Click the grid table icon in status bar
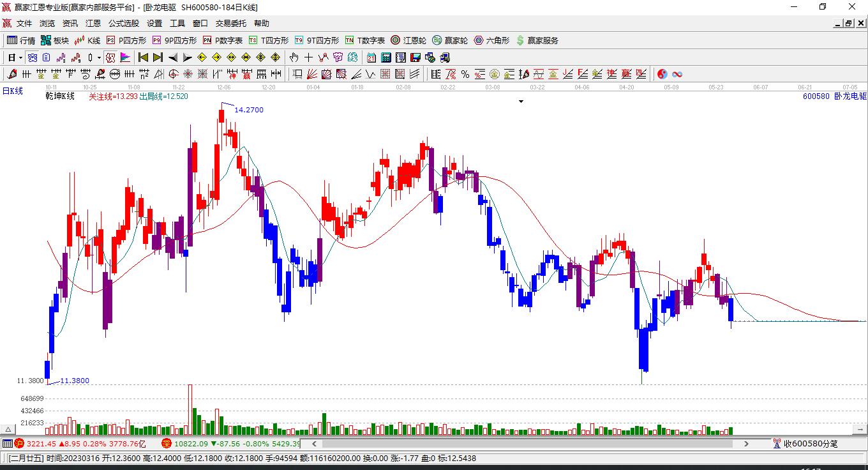The width and height of the screenshot is (868, 470). [7, 443]
